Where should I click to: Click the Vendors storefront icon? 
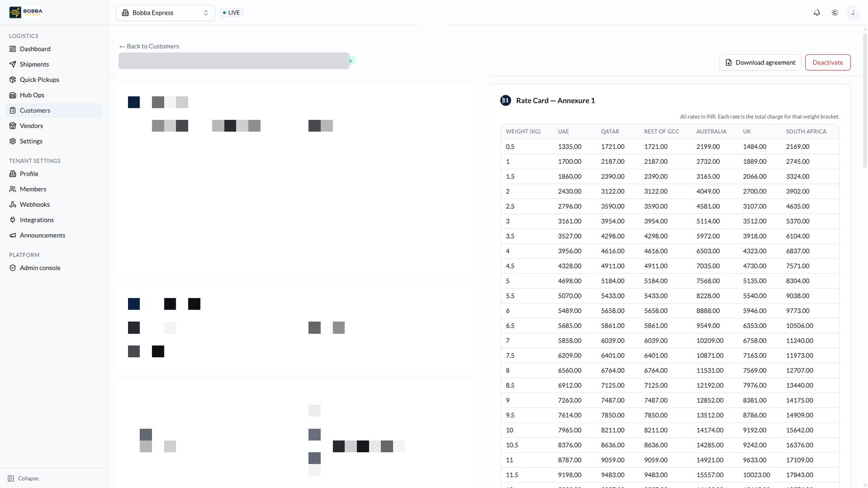[12, 126]
